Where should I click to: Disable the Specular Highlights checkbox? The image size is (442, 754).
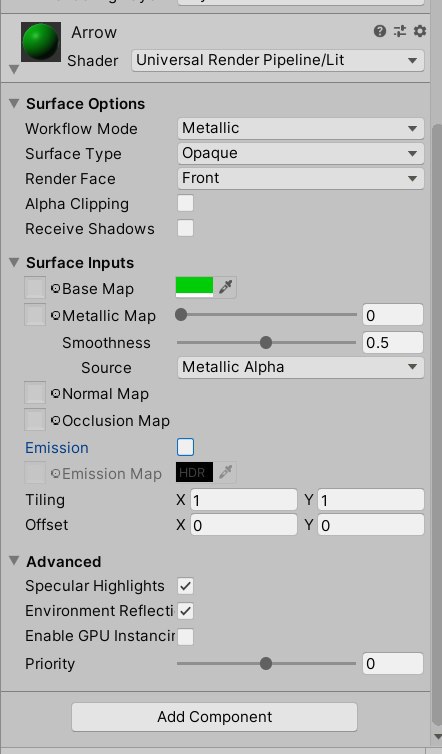pos(185,586)
